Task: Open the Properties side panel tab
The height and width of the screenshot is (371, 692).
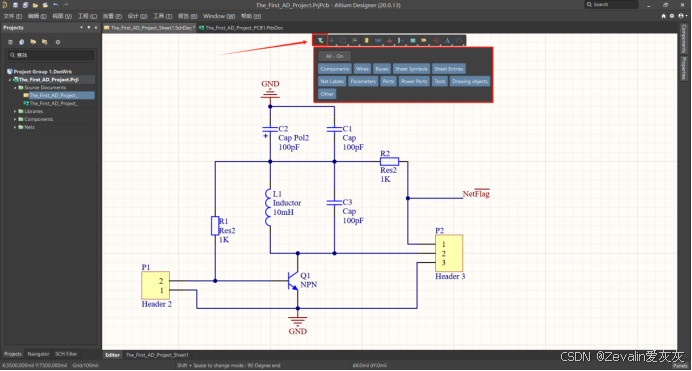Action: (684, 68)
